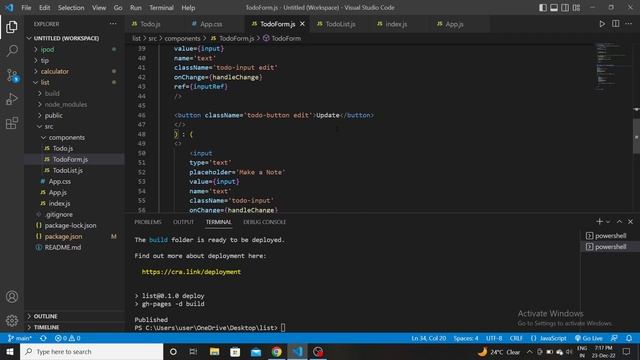Split the editor to the right
Image resolution: width=640 pixels, height=360 pixels.
616,24
